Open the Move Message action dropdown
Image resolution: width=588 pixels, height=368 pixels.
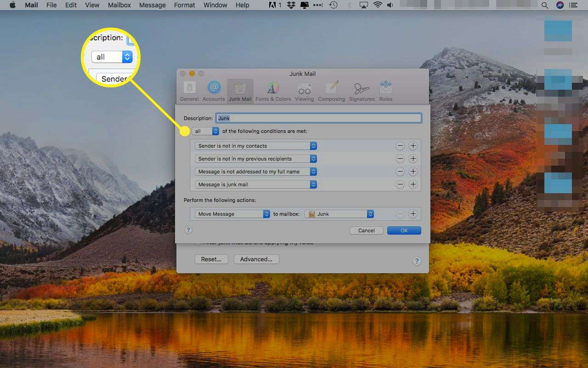pos(232,214)
